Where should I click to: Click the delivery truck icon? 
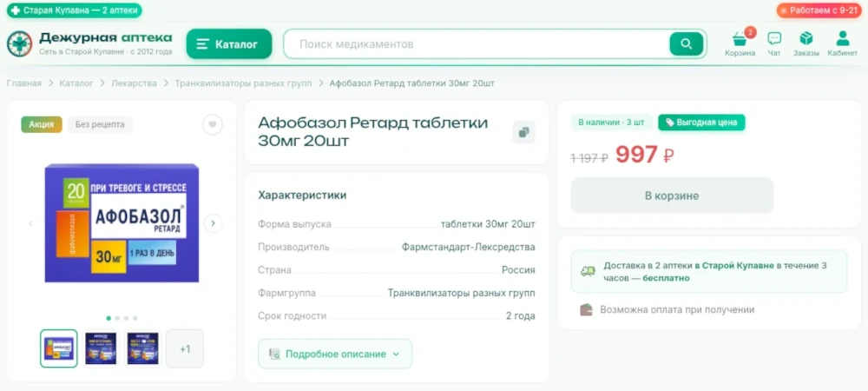[x=588, y=271]
